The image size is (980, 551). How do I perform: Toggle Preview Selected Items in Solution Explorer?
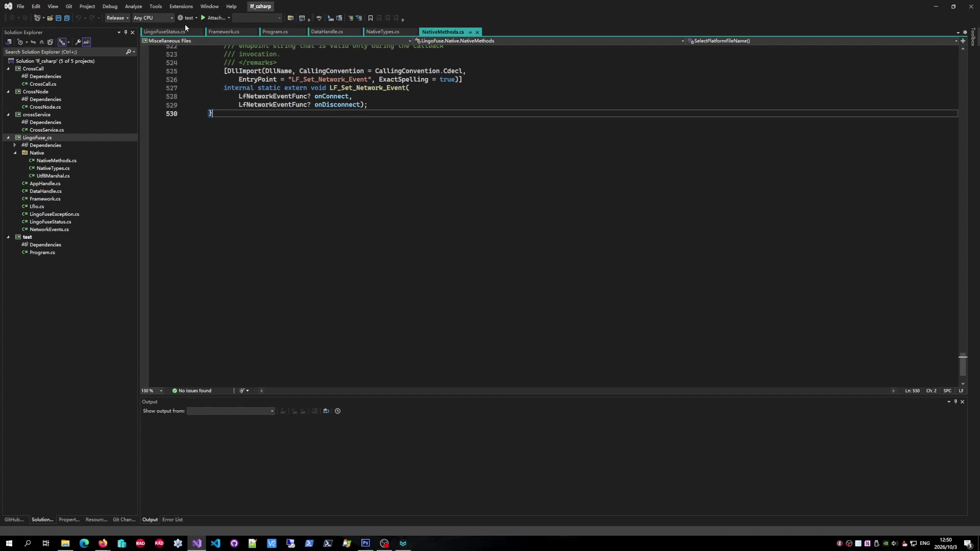[x=87, y=42]
